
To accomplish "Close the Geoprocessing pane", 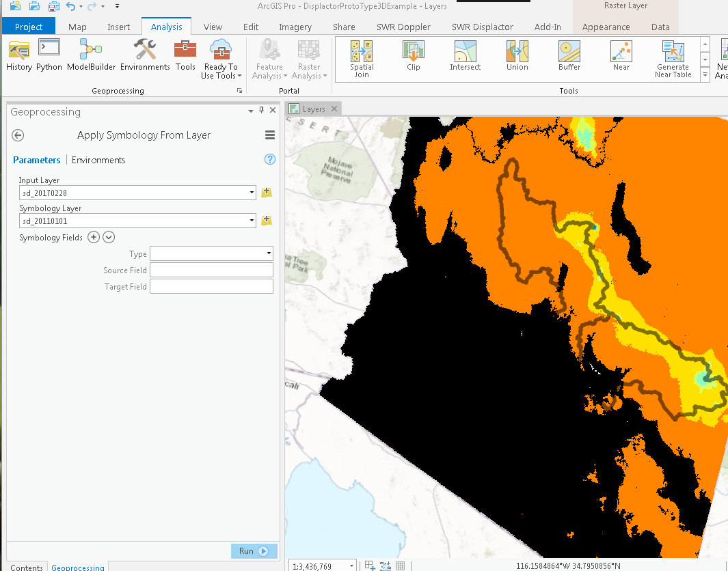I will 273,110.
